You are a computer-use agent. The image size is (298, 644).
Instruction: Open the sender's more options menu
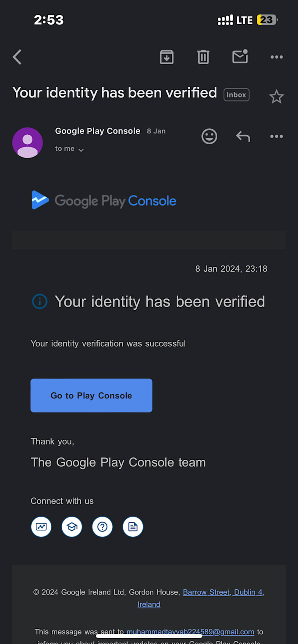coord(277,136)
